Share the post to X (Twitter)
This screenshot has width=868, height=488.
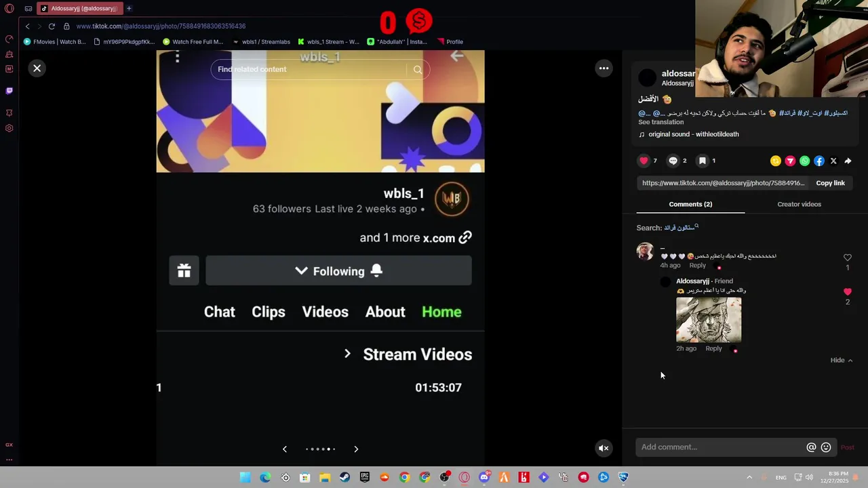pos(833,161)
